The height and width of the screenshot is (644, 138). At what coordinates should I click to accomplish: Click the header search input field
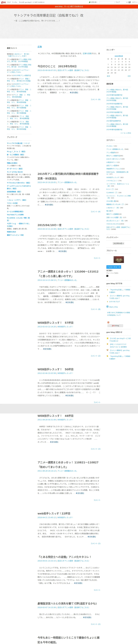coord(107,2)
